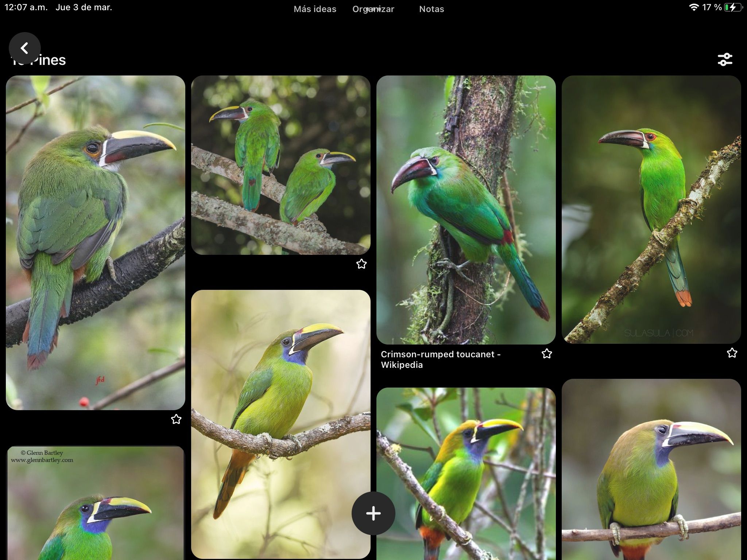Open the Más ideas tab
The height and width of the screenshot is (560, 747).
[x=315, y=9]
